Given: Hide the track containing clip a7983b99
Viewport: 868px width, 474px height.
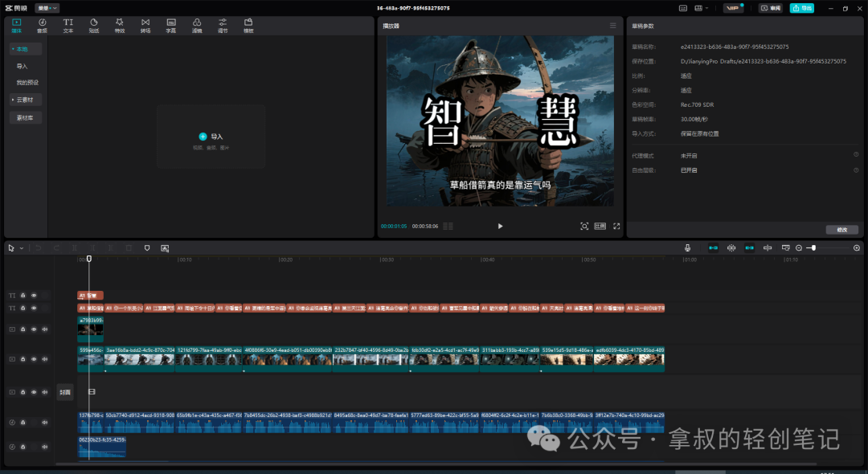Looking at the screenshot, I should [x=34, y=329].
